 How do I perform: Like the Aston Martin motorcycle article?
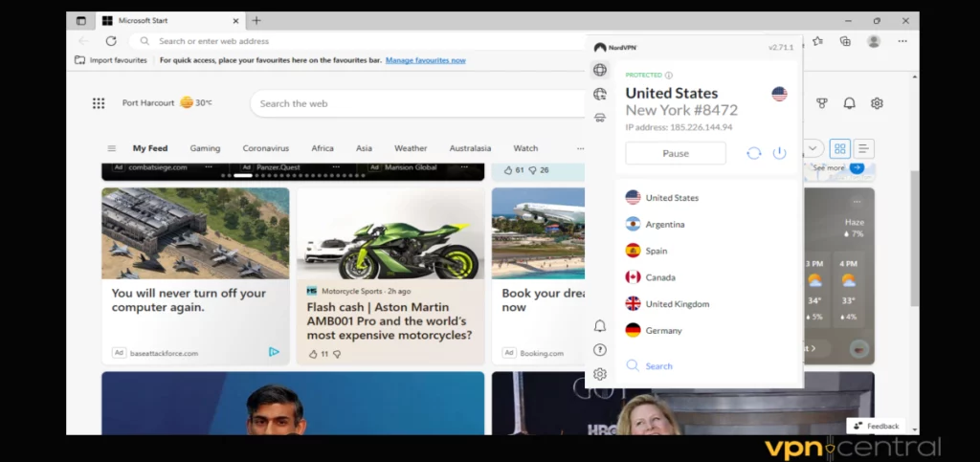(313, 354)
